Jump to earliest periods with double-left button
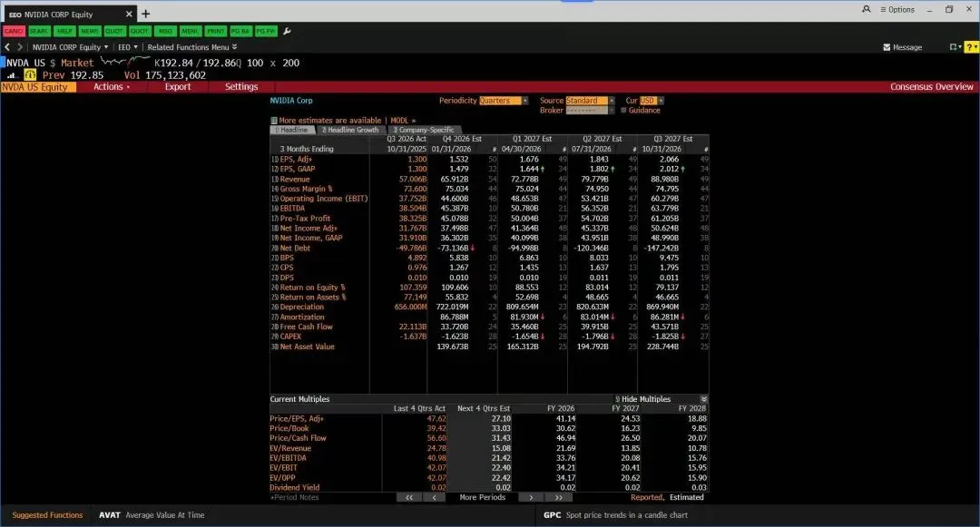This screenshot has width=980, height=527. click(408, 498)
